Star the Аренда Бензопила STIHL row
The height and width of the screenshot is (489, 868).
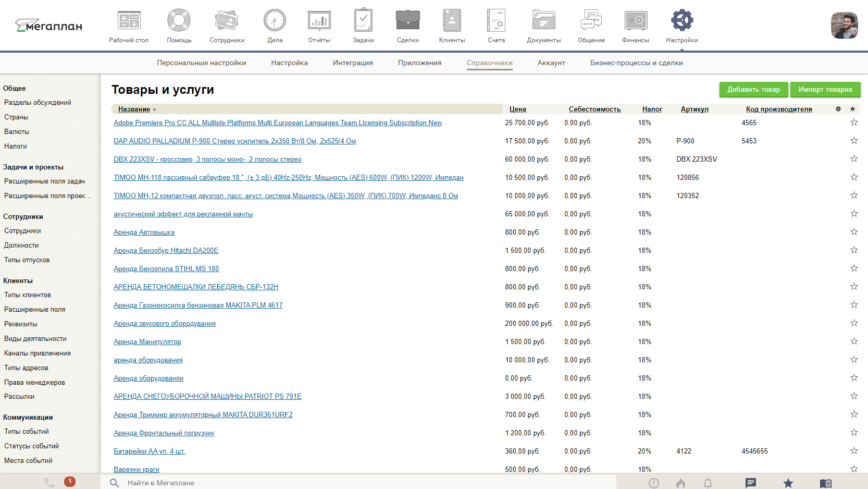[x=854, y=268]
